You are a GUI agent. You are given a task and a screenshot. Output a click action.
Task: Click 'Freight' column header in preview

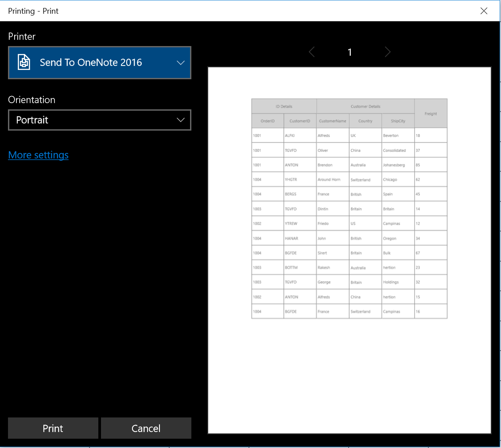coord(431,114)
